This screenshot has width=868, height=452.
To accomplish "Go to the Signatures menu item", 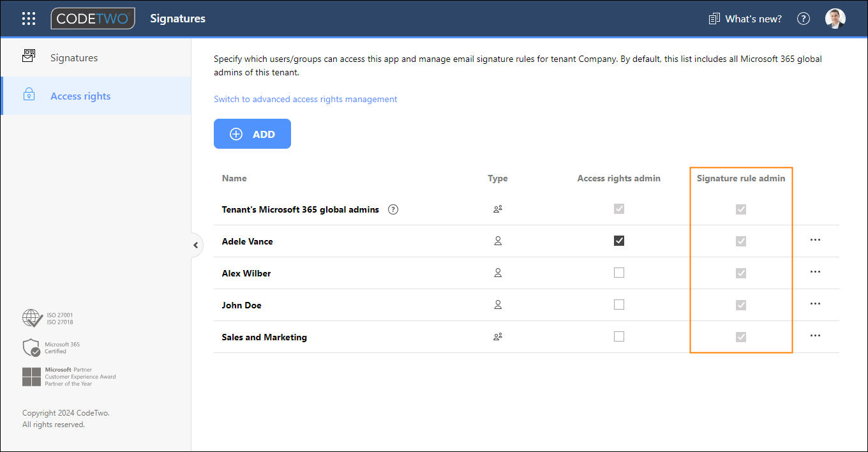I will pyautogui.click(x=74, y=57).
